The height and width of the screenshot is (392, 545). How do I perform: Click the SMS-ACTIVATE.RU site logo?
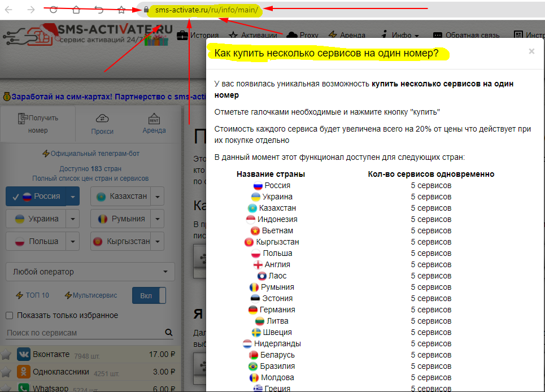(88, 35)
